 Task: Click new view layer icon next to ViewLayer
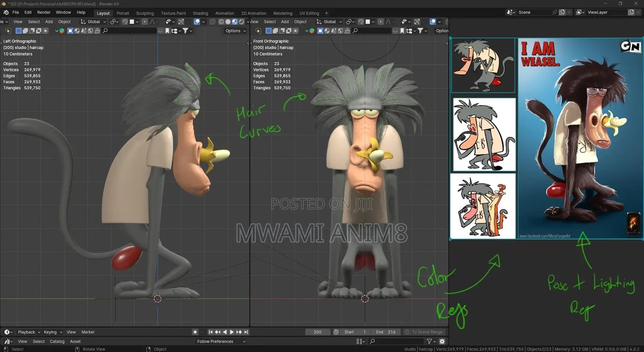(631, 12)
